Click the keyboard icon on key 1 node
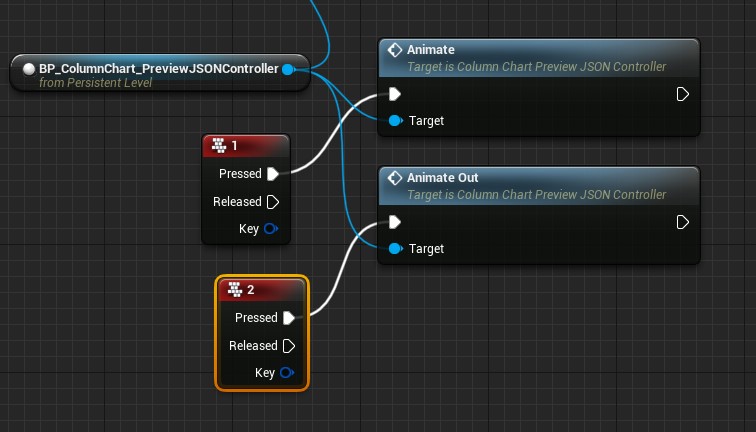This screenshot has width=756, height=432. coord(219,146)
